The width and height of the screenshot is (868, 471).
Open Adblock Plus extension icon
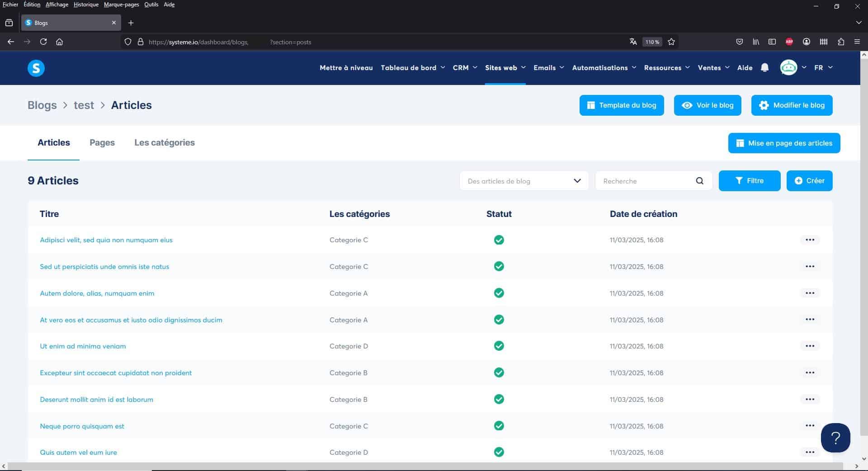point(789,42)
